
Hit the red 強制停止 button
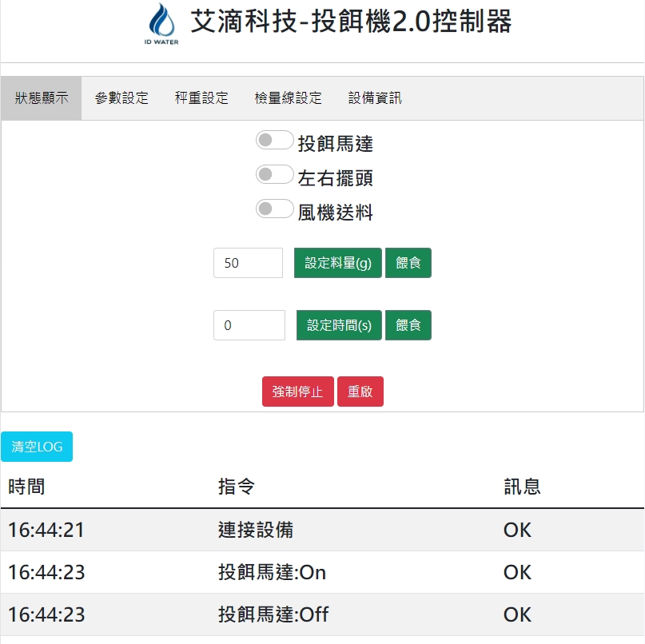click(x=297, y=392)
